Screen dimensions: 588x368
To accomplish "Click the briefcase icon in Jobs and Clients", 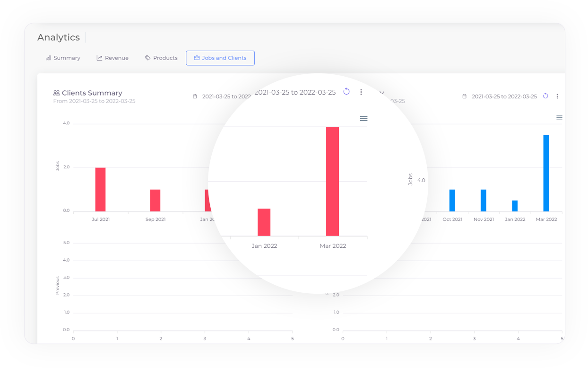I will [197, 58].
